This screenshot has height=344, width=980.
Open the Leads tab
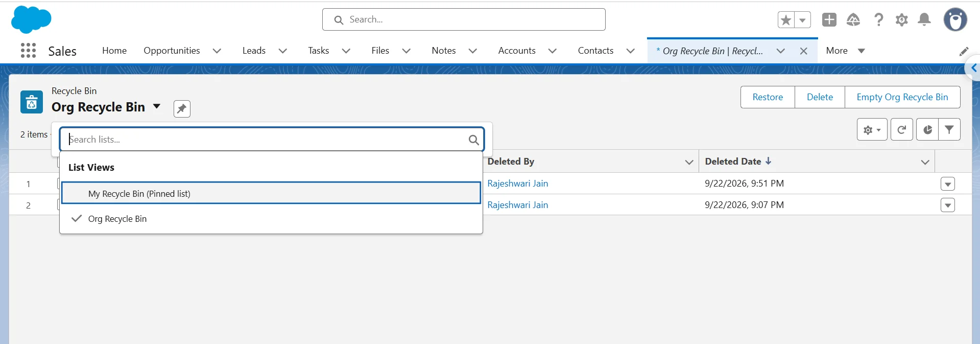[x=254, y=51]
